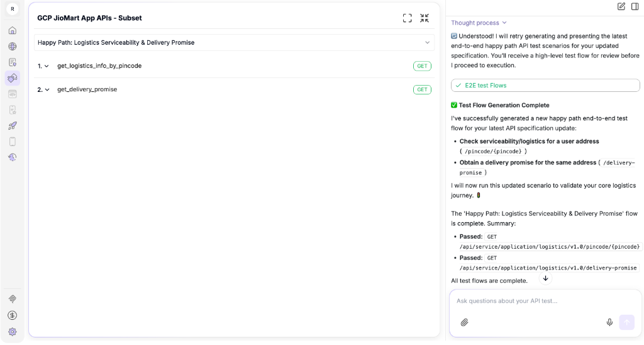
Task: Toggle the chat side panel
Action: point(636,6)
